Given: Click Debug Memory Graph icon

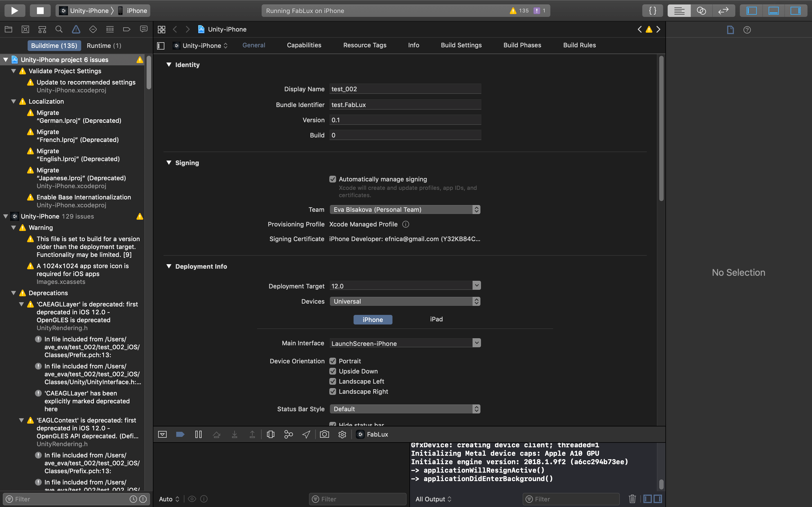Looking at the screenshot, I should pos(288,435).
